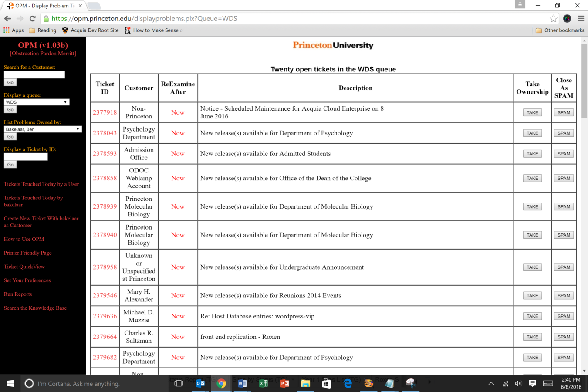Take ownership of ticket 2378593
The width and height of the screenshot is (588, 392).
point(532,154)
